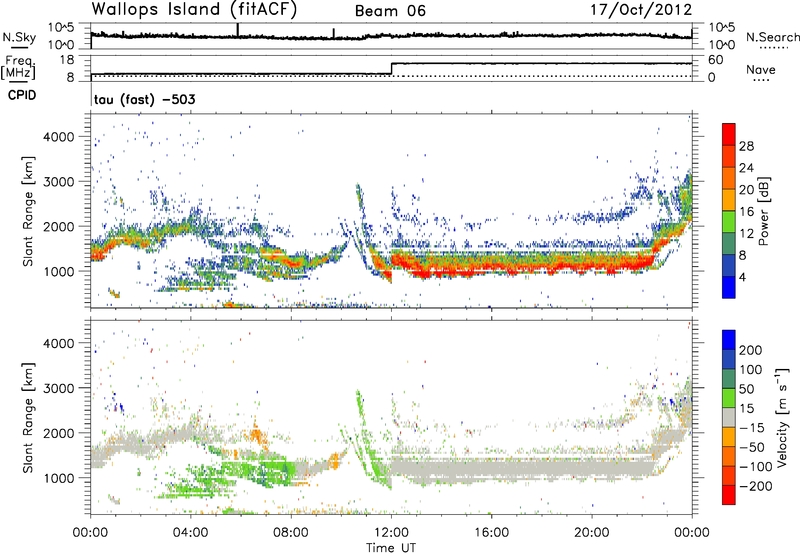Click "1000" on the velocity panel range axis

tap(58, 478)
